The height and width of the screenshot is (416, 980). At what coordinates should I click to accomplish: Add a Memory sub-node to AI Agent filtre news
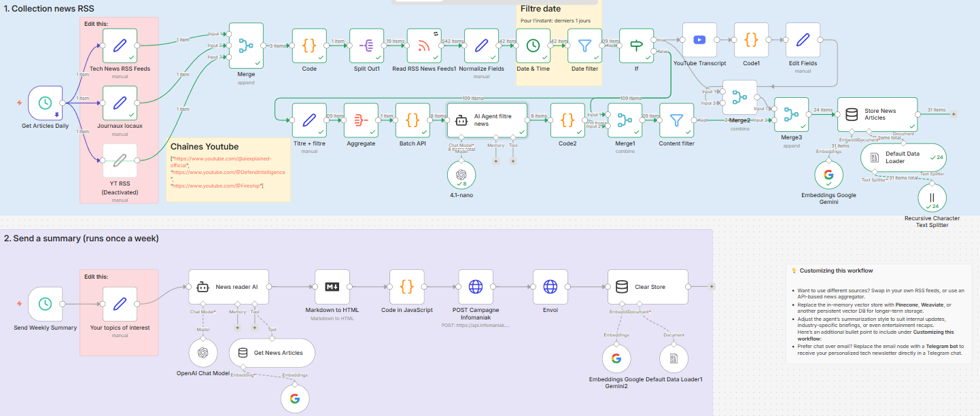[x=495, y=161]
